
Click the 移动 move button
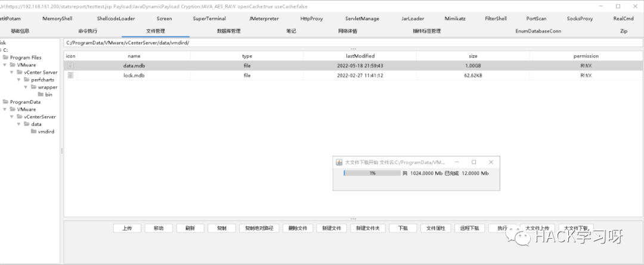point(159,228)
